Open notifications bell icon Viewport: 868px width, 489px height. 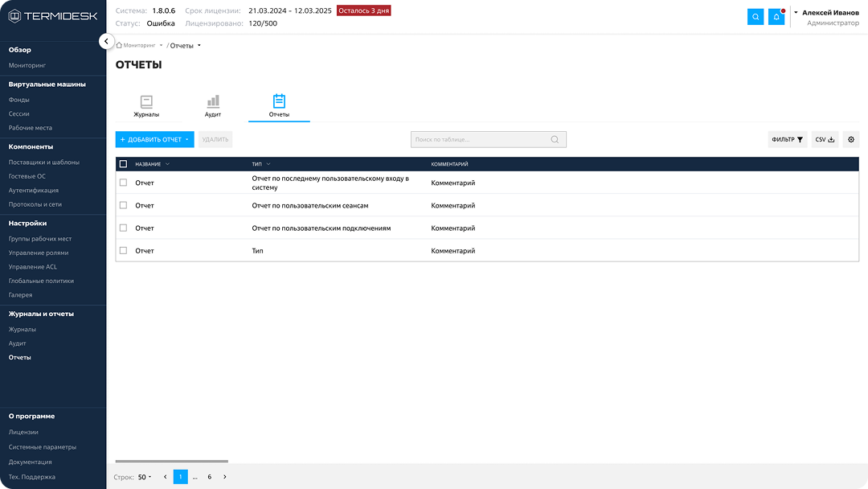point(776,17)
